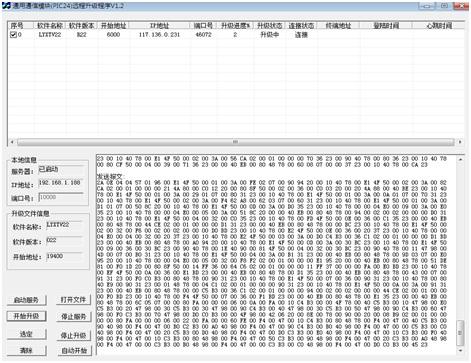Click the 打开文件 button

pyautogui.click(x=73, y=300)
